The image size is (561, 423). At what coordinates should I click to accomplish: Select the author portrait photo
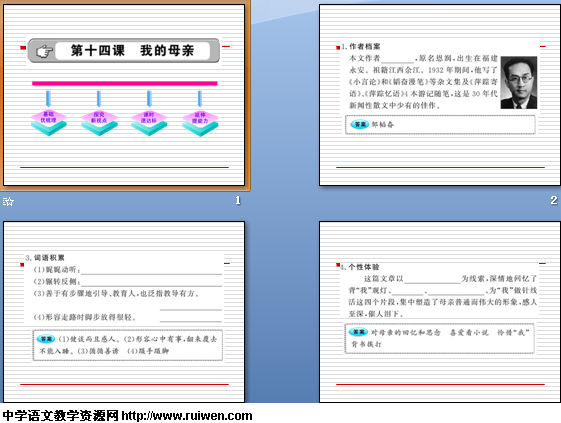[x=519, y=82]
